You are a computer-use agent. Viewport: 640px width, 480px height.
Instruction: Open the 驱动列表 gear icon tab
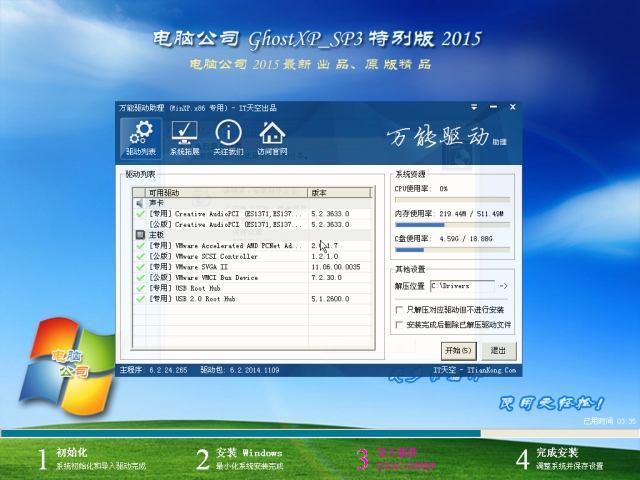pyautogui.click(x=141, y=138)
